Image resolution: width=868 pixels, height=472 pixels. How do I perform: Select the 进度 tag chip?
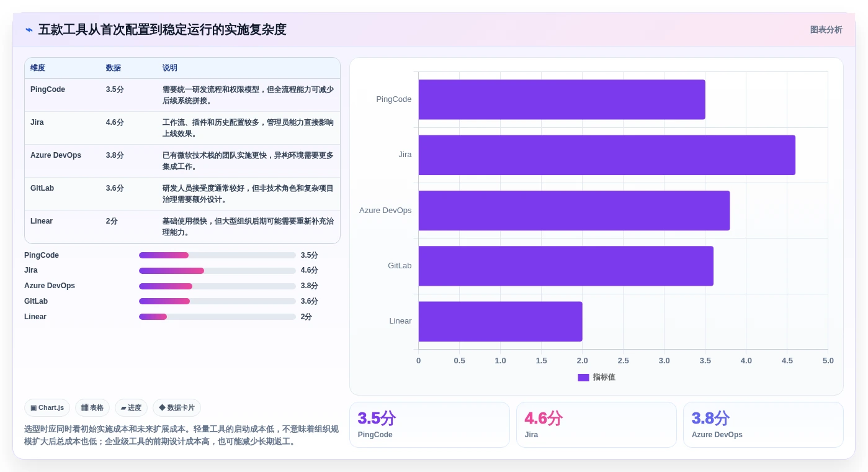(x=131, y=408)
